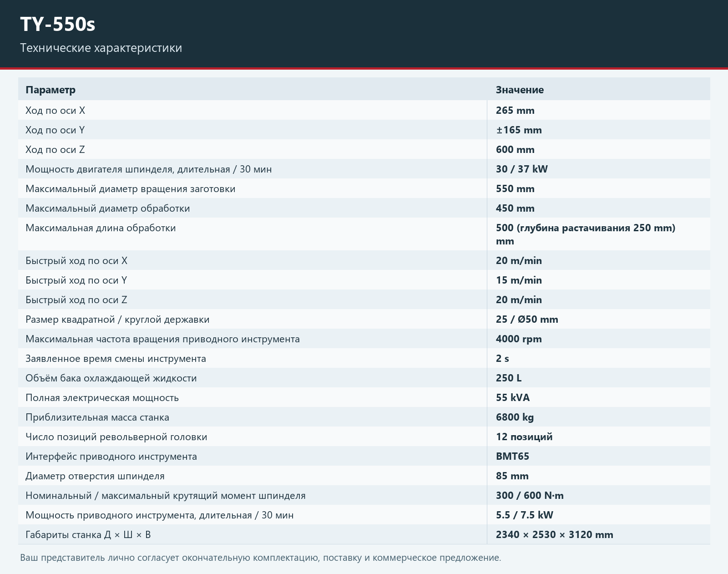Click 'Мощность двигателя шпинделя' row label
The height and width of the screenshot is (574, 728).
148,169
